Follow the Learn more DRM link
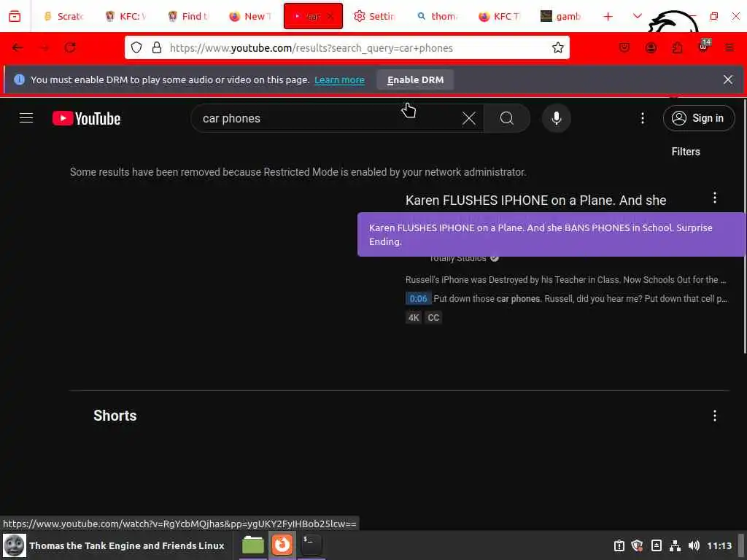This screenshot has height=560, width=747. point(339,80)
